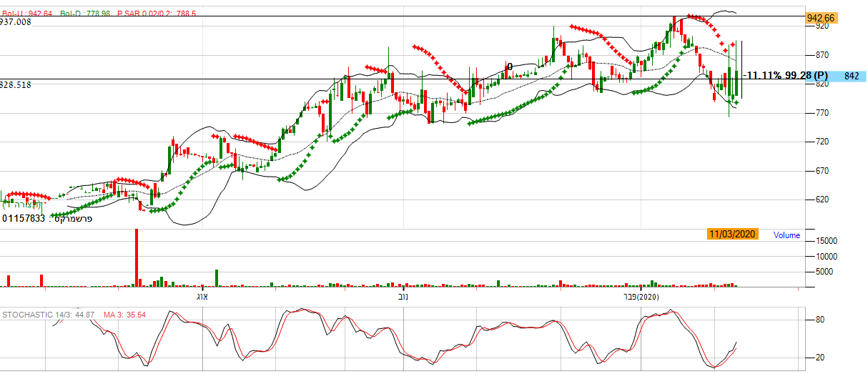The width and height of the screenshot is (868, 379).
Task: Click the tallest red volume spike bar
Action: (136, 257)
